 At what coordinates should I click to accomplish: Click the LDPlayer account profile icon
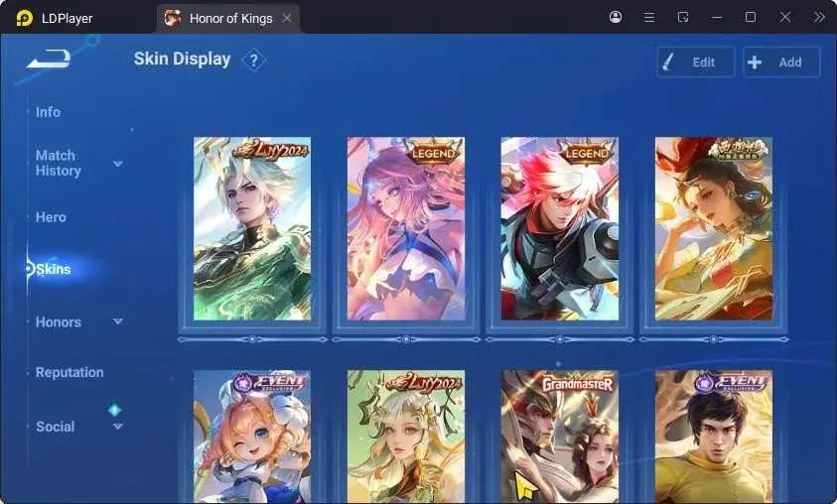click(x=616, y=17)
